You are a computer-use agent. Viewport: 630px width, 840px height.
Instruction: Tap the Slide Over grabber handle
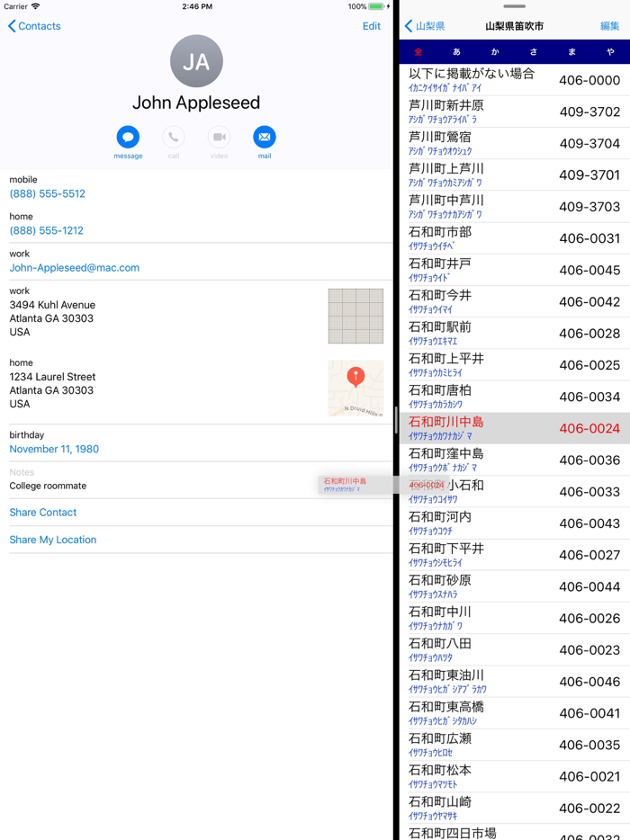514,6
